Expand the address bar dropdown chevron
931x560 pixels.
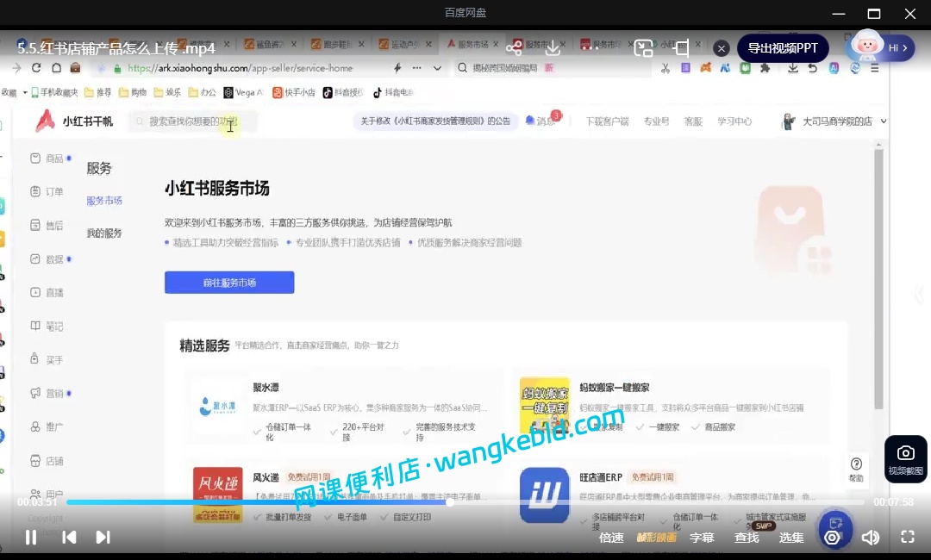(x=437, y=68)
